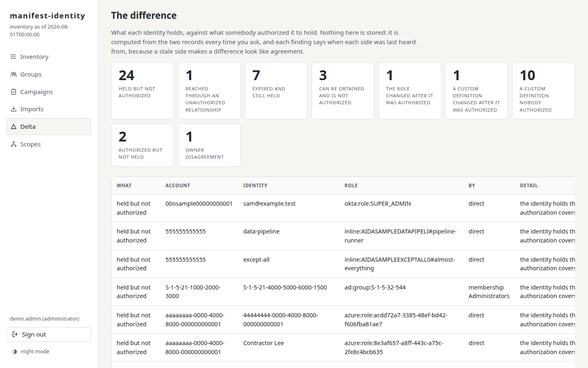Go to the Groups section

tap(49, 74)
